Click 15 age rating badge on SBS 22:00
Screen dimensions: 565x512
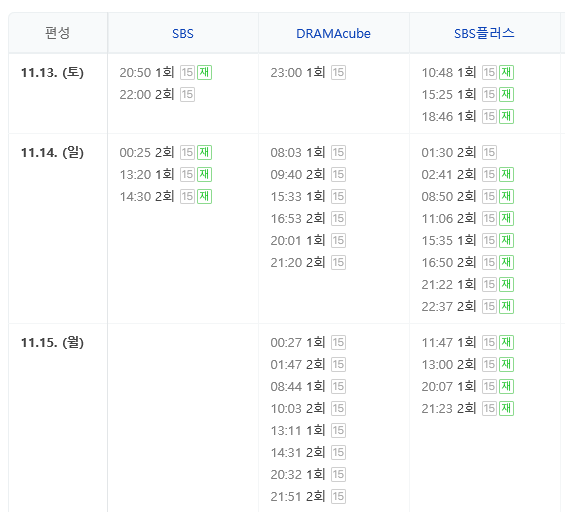click(x=187, y=94)
